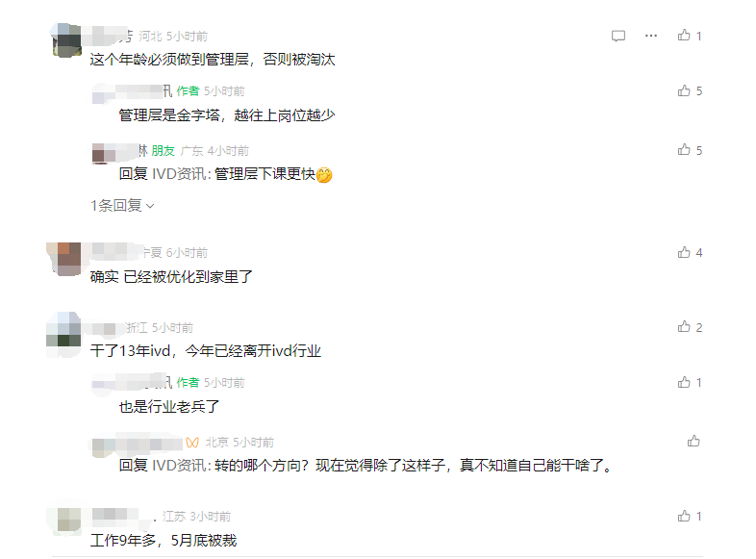Expand the 1条回复 thread
This screenshot has width=756, height=559.
[122, 206]
